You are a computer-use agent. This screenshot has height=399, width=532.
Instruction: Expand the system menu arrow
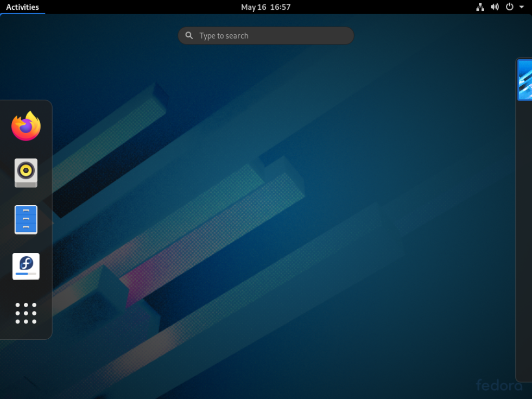point(521,7)
